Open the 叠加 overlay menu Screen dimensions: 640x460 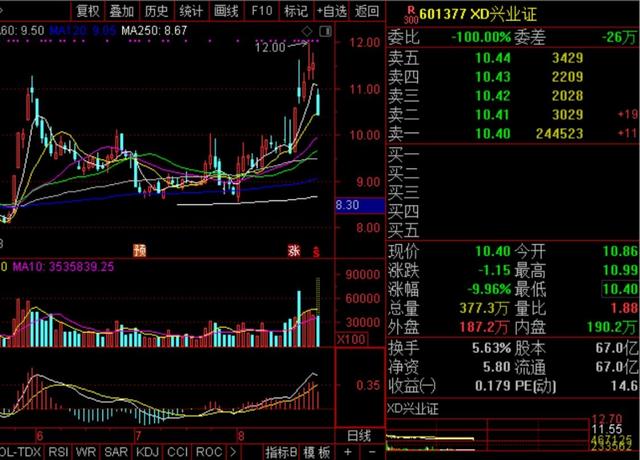(122, 11)
